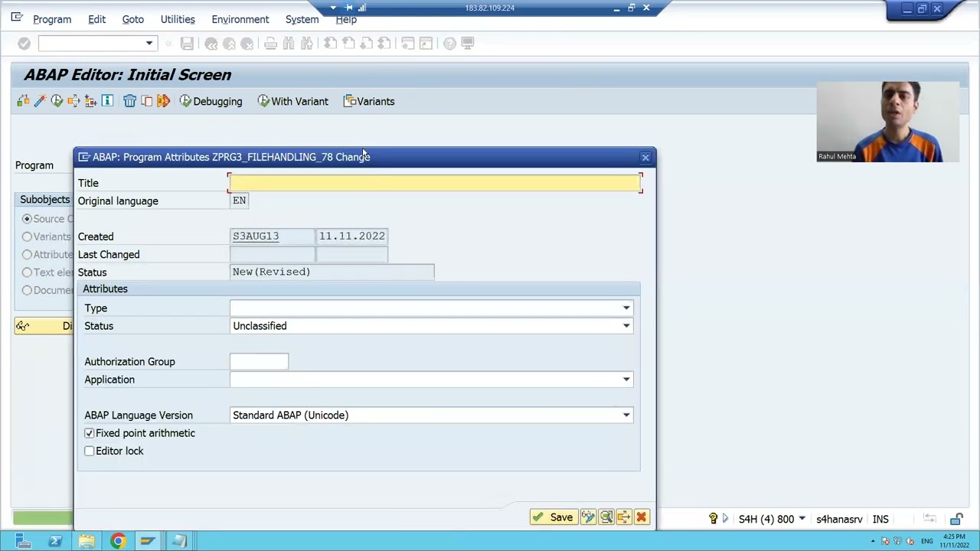Screen dimensions: 980x551
Task: Open the command field dropdown arrow
Action: [x=149, y=44]
